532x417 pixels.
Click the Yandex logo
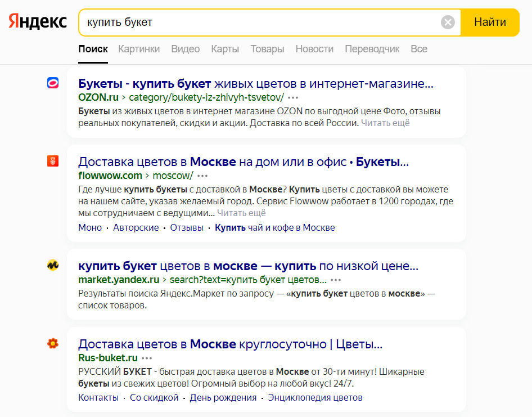click(38, 22)
